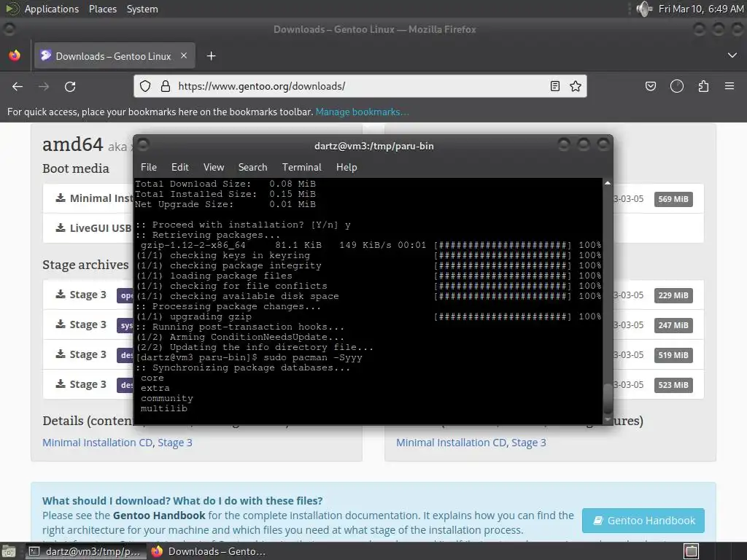Viewport: 747px width, 560px height.
Task: Open Firefox extensions puzzle icon
Action: click(703, 86)
